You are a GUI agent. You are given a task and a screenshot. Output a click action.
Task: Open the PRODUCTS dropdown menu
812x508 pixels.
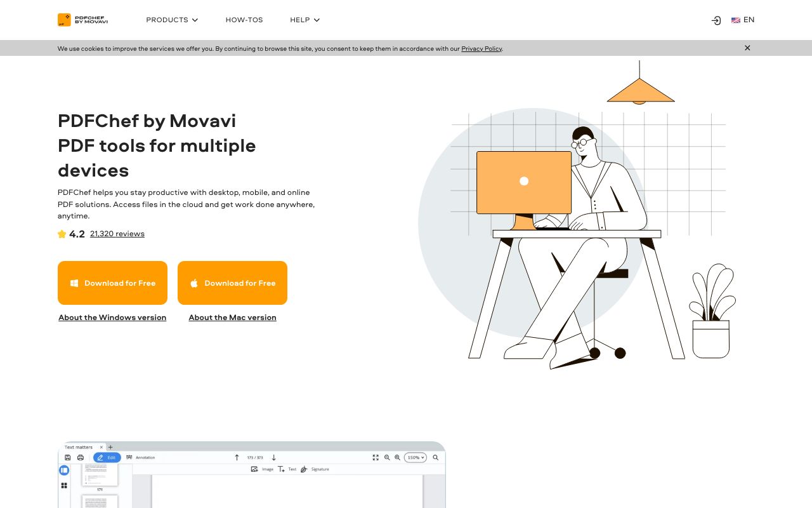pos(172,20)
